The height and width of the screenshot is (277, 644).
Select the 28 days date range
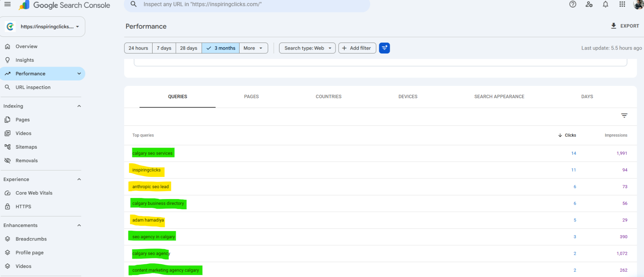pos(189,48)
